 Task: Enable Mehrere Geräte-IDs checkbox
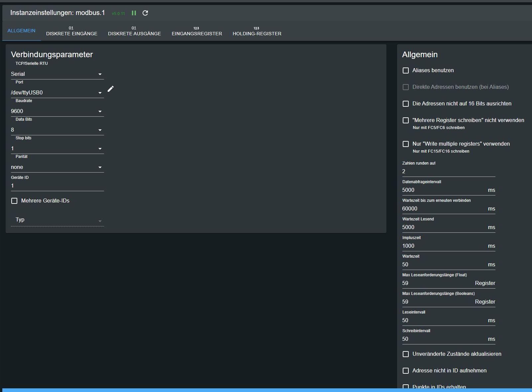pos(14,201)
